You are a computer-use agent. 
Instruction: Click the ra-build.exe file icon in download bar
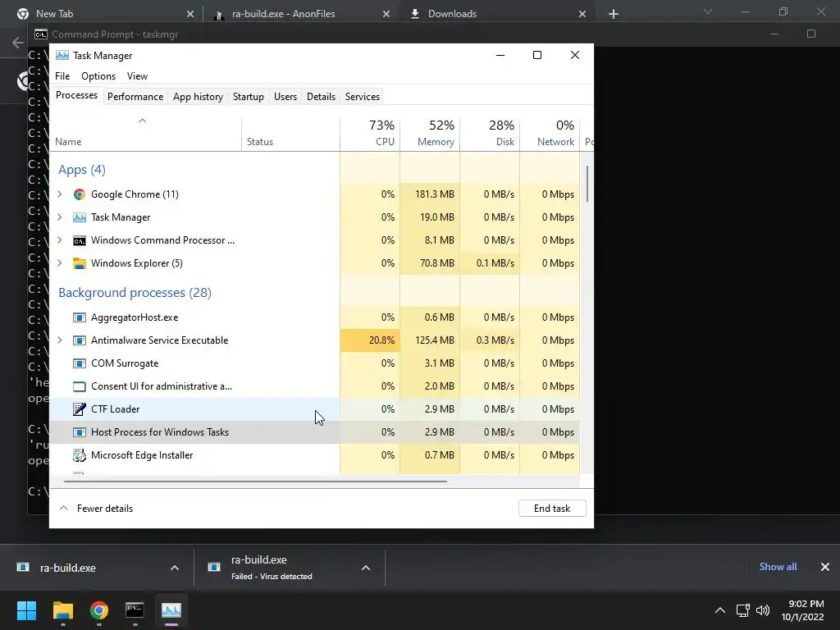pyautogui.click(x=23, y=568)
